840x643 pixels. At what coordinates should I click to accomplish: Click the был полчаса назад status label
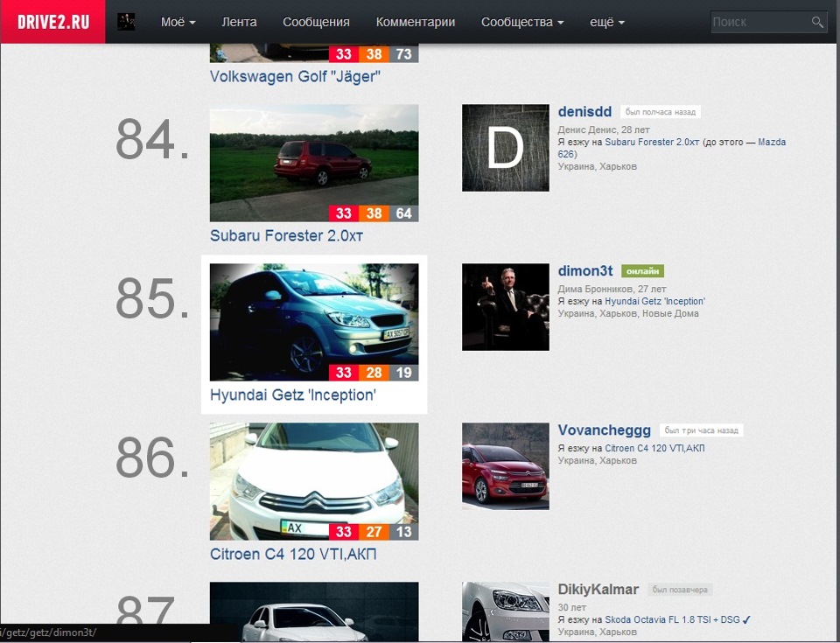[661, 112]
